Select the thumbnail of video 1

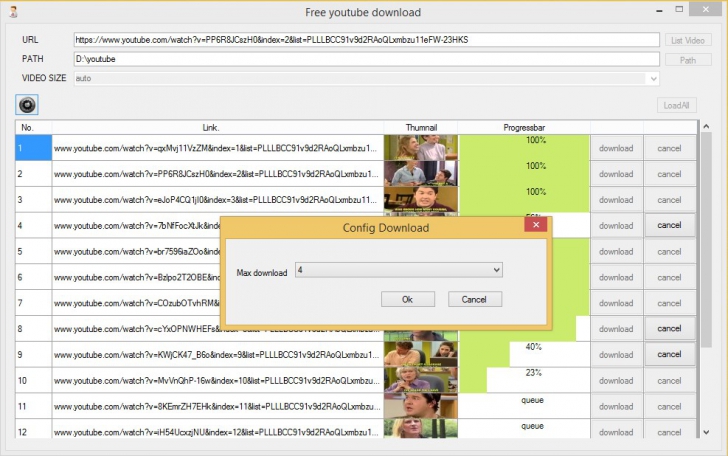421,148
